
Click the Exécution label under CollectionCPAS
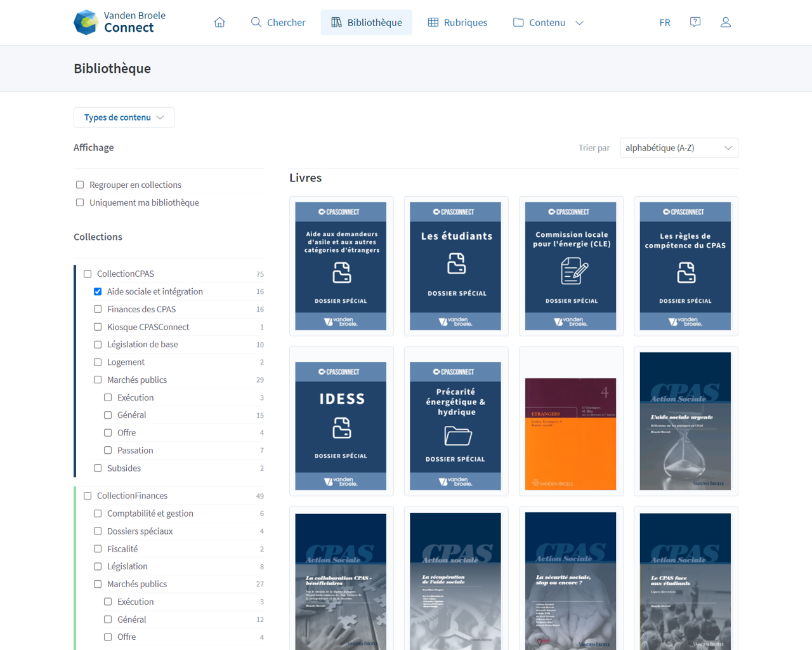(135, 397)
